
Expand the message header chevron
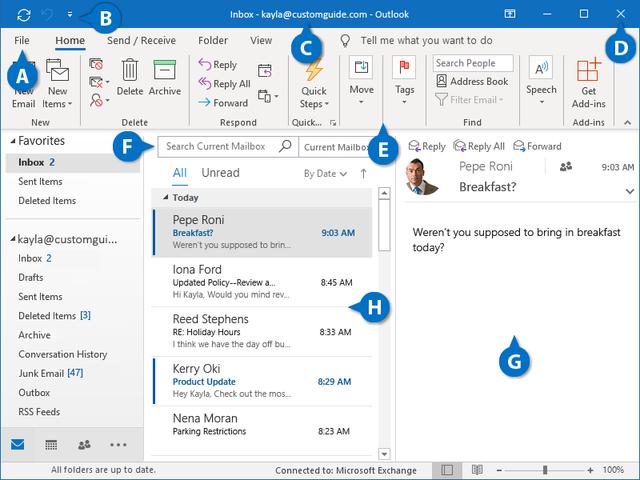630,191
